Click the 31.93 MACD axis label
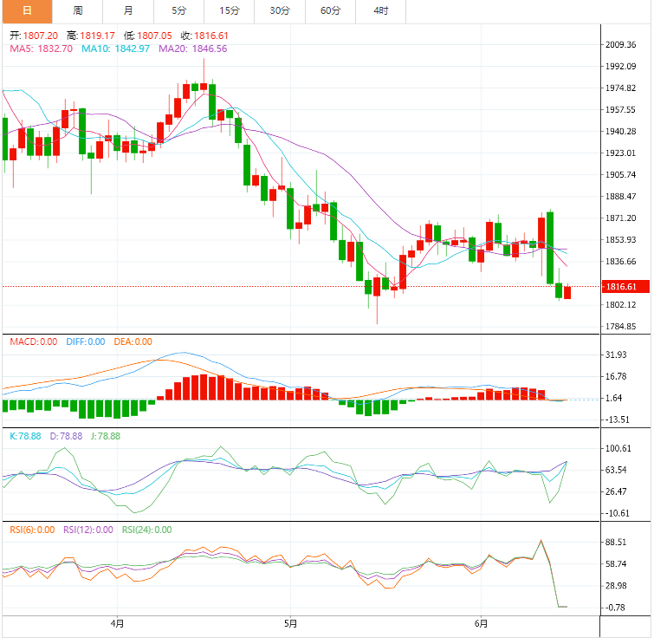Viewport: 654px width, 644px height. click(616, 355)
